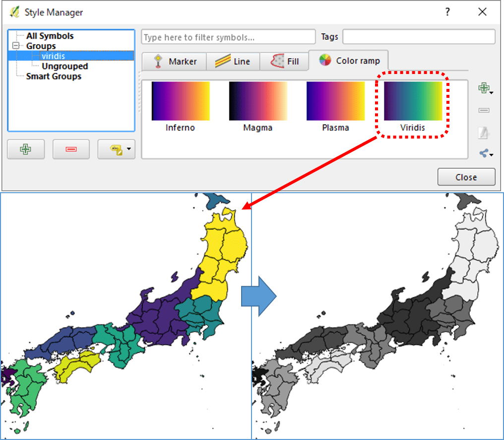Select the Viridis color ramp swatch
This screenshot has width=504, height=440.
pyautogui.click(x=414, y=102)
